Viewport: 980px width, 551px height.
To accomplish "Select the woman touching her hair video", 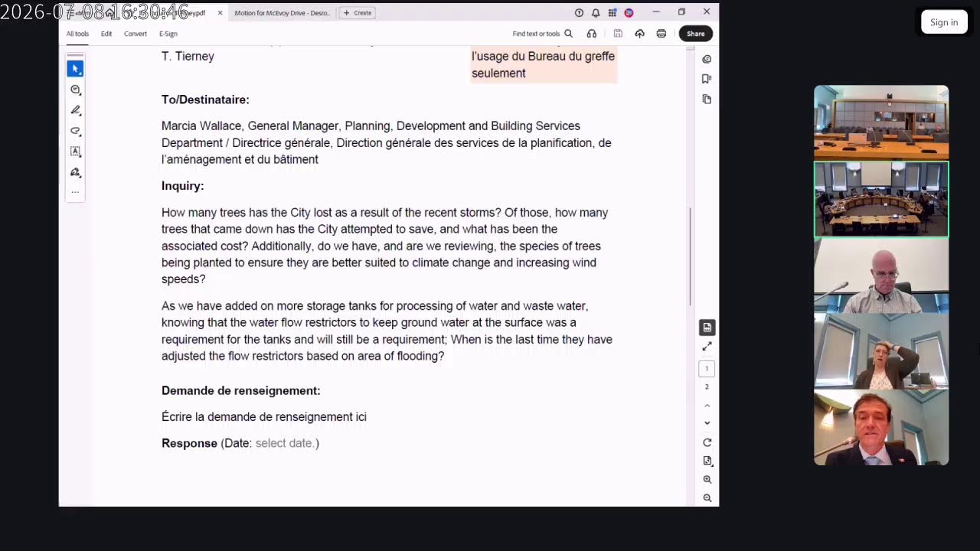I will 881,351.
